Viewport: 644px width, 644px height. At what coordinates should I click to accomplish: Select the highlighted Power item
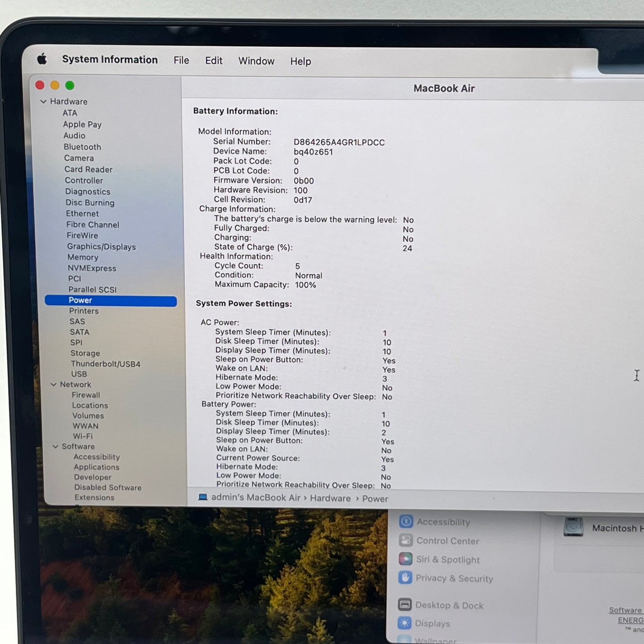tap(111, 301)
